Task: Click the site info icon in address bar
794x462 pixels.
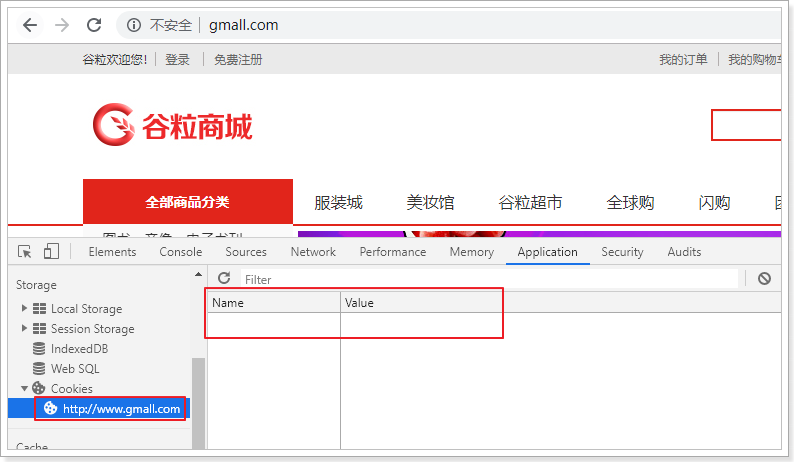Action: pos(134,25)
